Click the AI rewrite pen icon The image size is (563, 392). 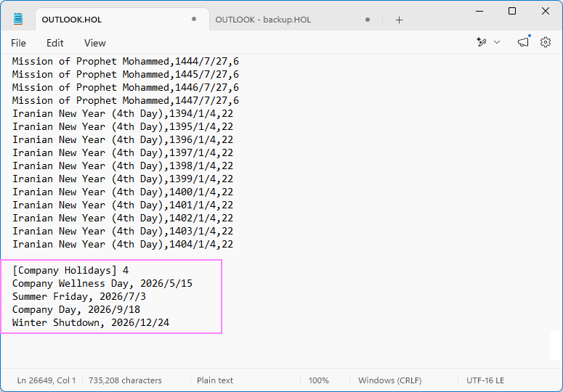(482, 42)
